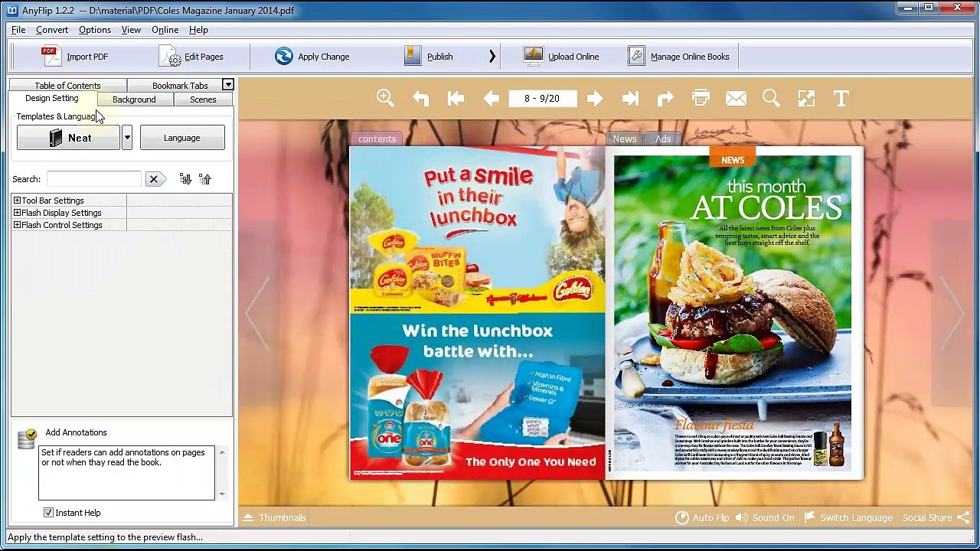Click the At Coles news right page

pyautogui.click(x=733, y=313)
